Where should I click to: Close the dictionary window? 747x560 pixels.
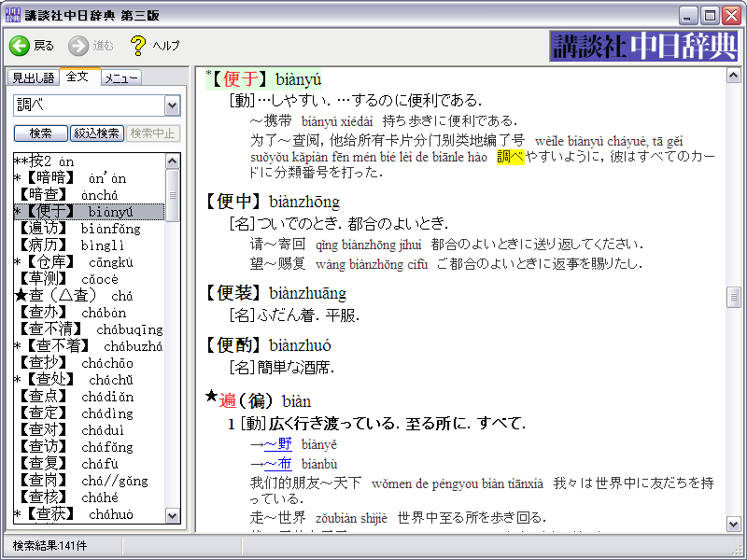731,16
